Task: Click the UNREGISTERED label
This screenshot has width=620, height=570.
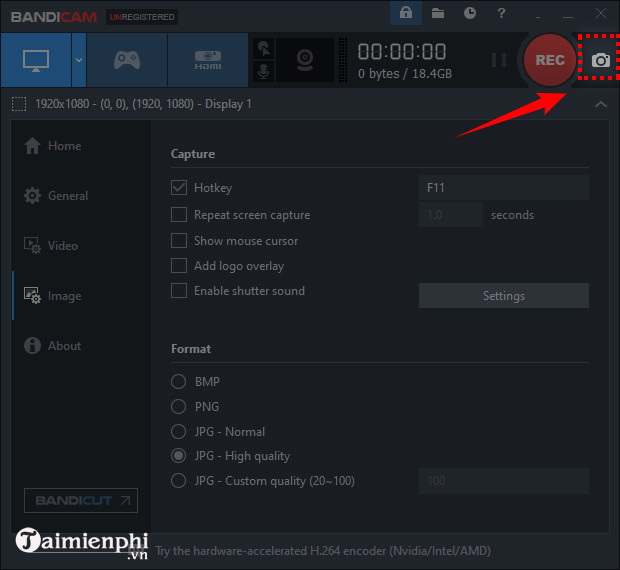Action: [142, 17]
